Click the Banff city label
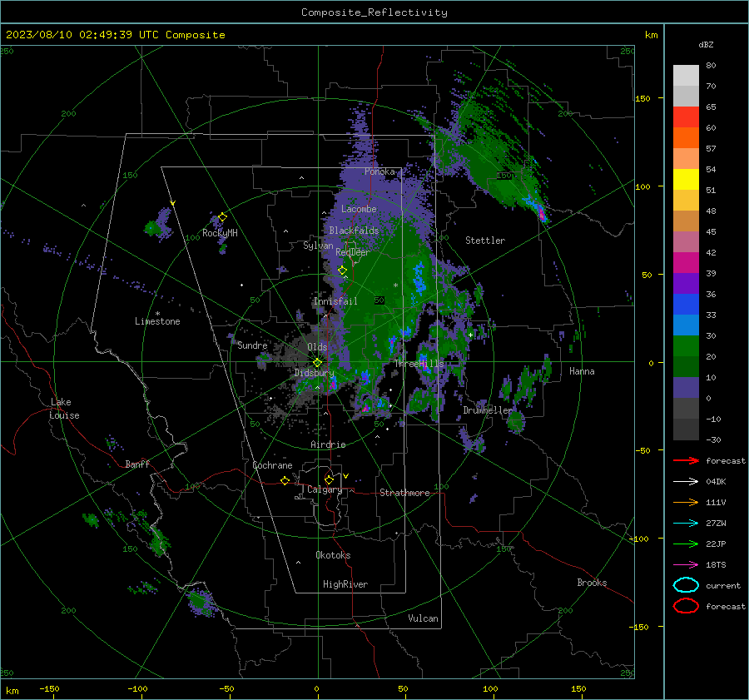The width and height of the screenshot is (749, 700). pos(137,464)
